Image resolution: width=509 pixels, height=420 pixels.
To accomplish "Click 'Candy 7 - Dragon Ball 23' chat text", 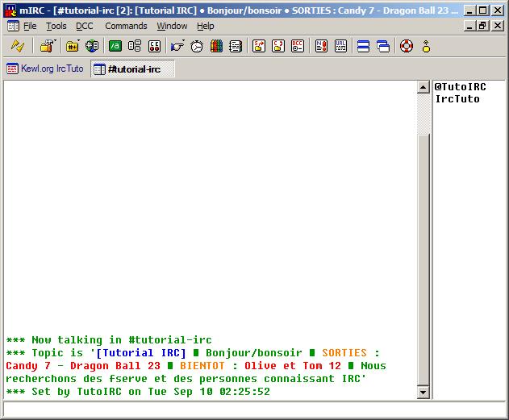I will point(83,366).
